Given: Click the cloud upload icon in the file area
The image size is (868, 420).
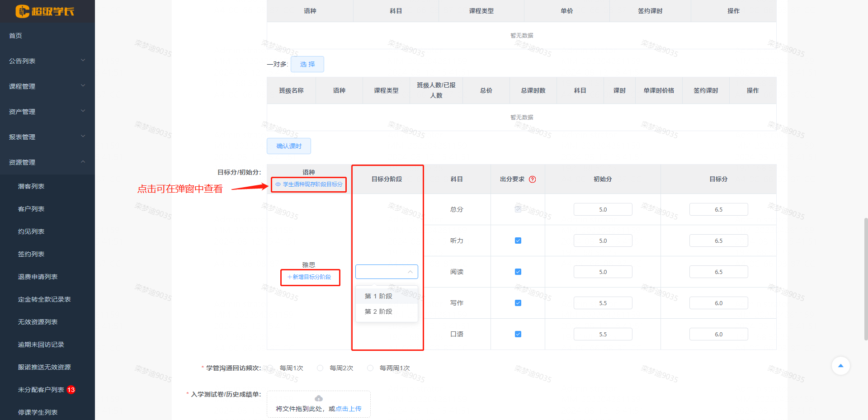Looking at the screenshot, I should click(x=318, y=398).
